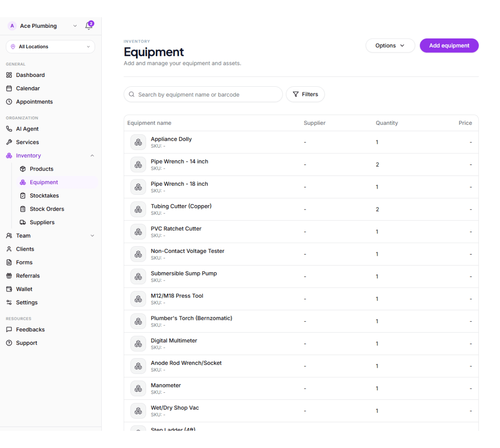Click the Stock Orders list icon
Image resolution: width=500 pixels, height=448 pixels.
coord(23,209)
